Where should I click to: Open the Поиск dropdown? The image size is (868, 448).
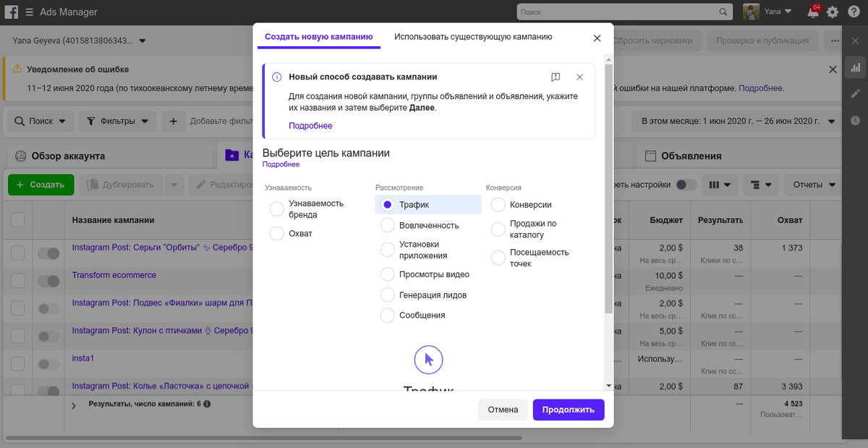41,121
